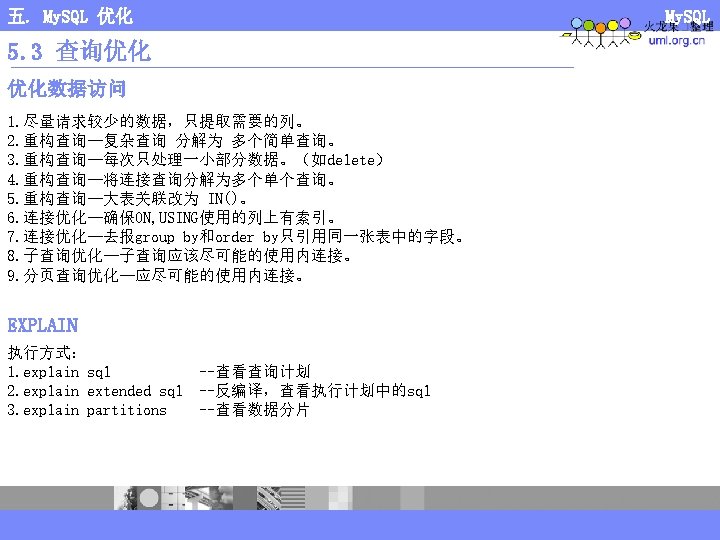This screenshot has height=540, width=720.
Task: Click line '3.explain partitions'
Action: point(87,410)
